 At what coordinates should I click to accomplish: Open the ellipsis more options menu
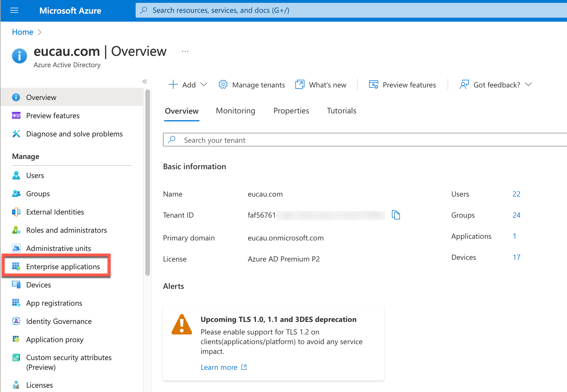185,52
